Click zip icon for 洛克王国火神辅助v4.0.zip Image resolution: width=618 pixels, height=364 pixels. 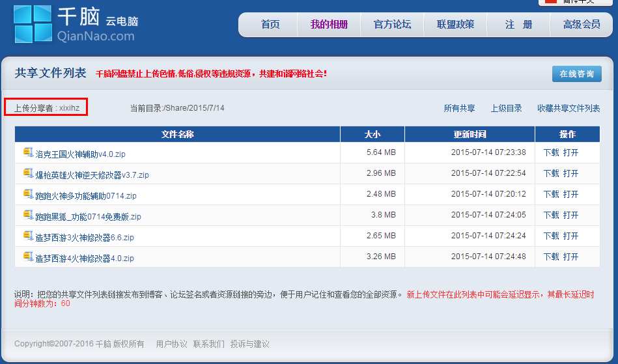point(28,152)
